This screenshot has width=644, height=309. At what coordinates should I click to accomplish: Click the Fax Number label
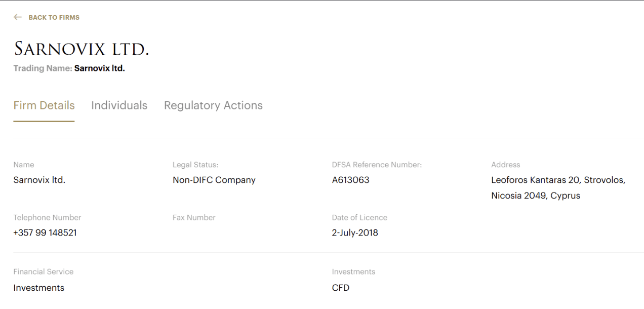[194, 217]
